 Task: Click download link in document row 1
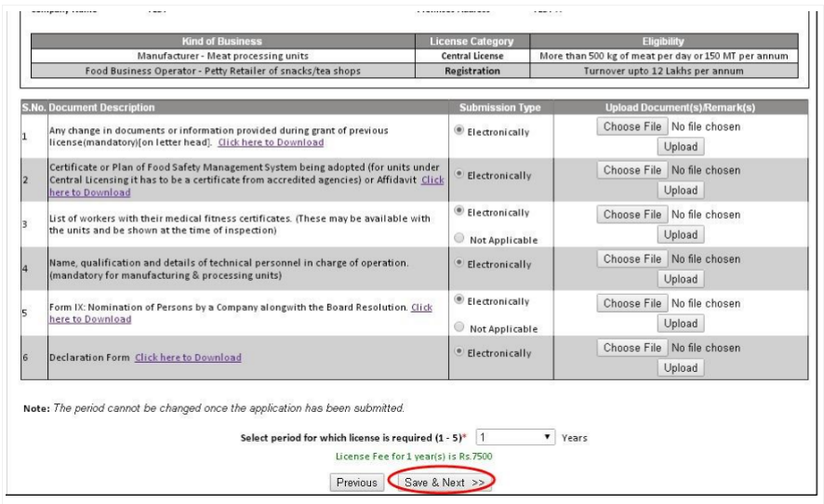(x=271, y=142)
